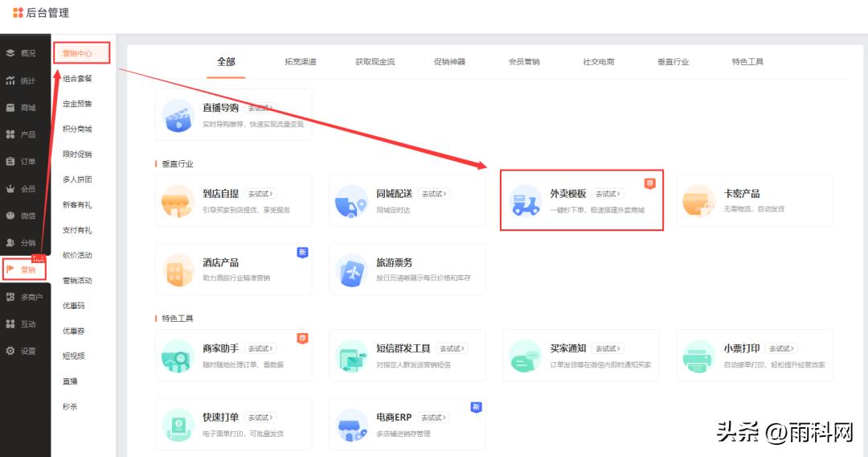Click the 快速打单 receipt icon
Viewport: 868px width, 457px height.
tap(178, 426)
